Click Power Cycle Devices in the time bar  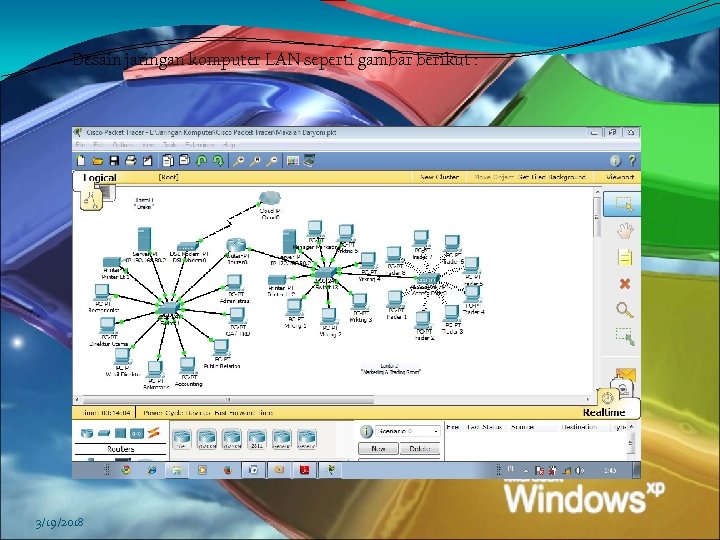pyautogui.click(x=175, y=413)
